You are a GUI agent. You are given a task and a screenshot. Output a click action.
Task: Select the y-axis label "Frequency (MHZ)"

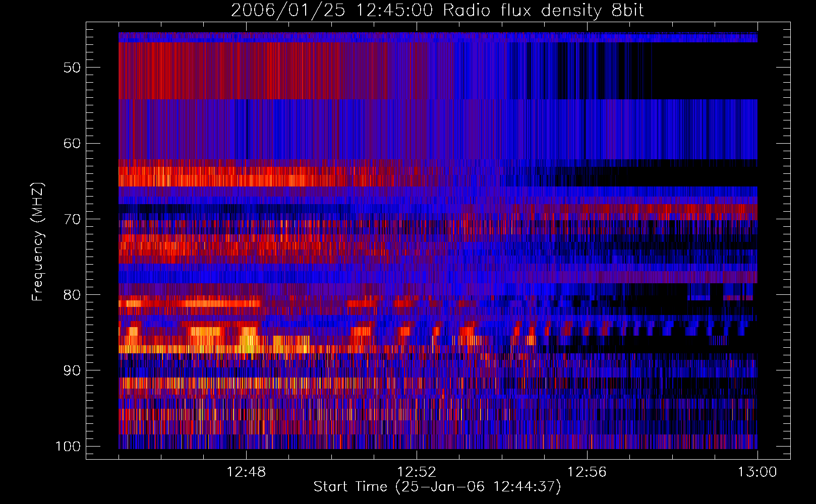click(38, 242)
